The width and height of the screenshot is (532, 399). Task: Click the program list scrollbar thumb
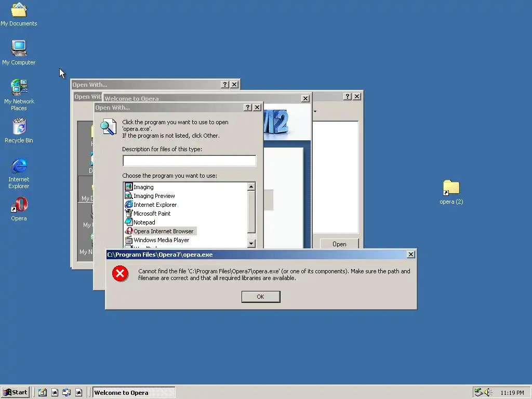click(251, 212)
